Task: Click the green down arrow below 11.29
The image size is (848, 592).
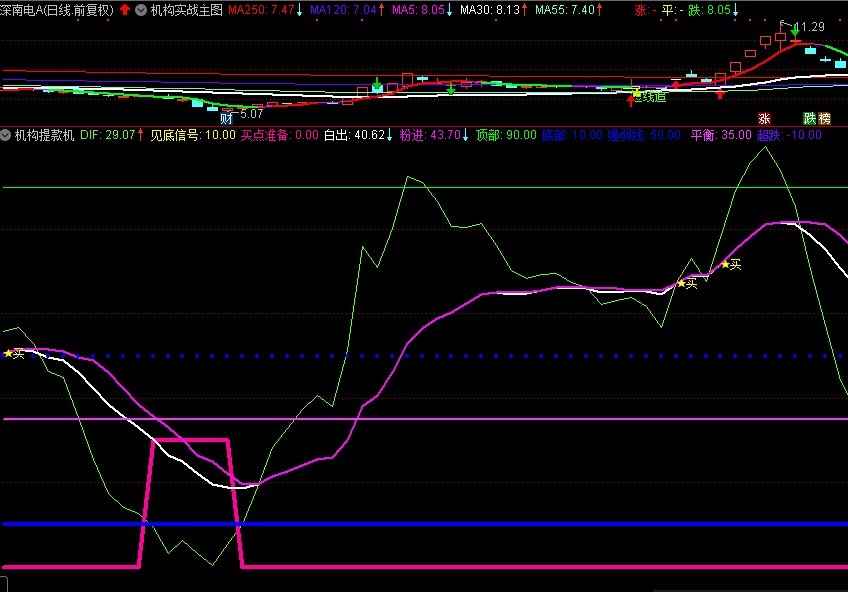Action: pos(794,32)
